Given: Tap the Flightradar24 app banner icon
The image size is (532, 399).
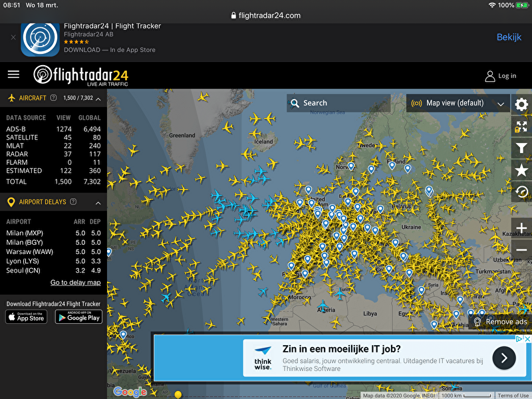Looking at the screenshot, I should pyautogui.click(x=40, y=39).
